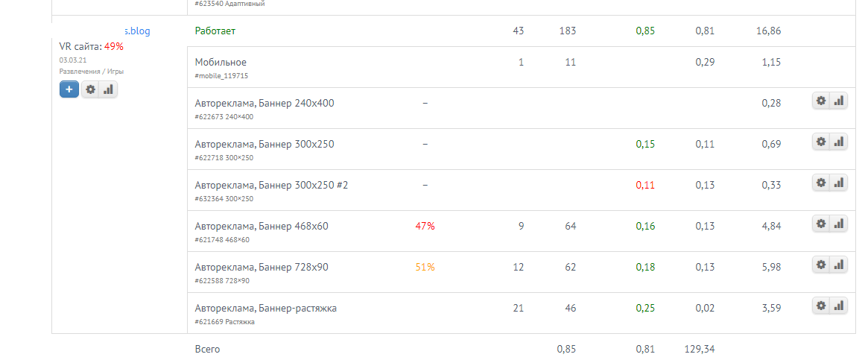
Task: Click the blue plus button under the site
Action: (69, 89)
